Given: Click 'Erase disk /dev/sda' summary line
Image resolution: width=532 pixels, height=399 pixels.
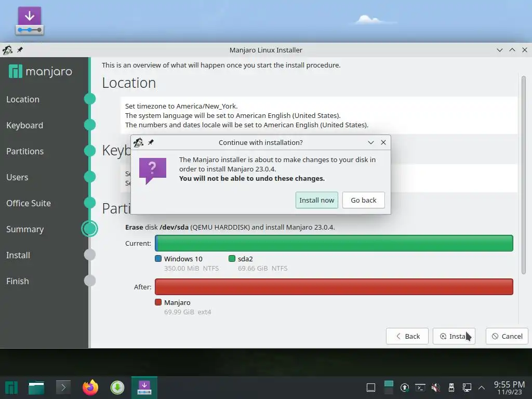Looking at the screenshot, I should point(230,228).
